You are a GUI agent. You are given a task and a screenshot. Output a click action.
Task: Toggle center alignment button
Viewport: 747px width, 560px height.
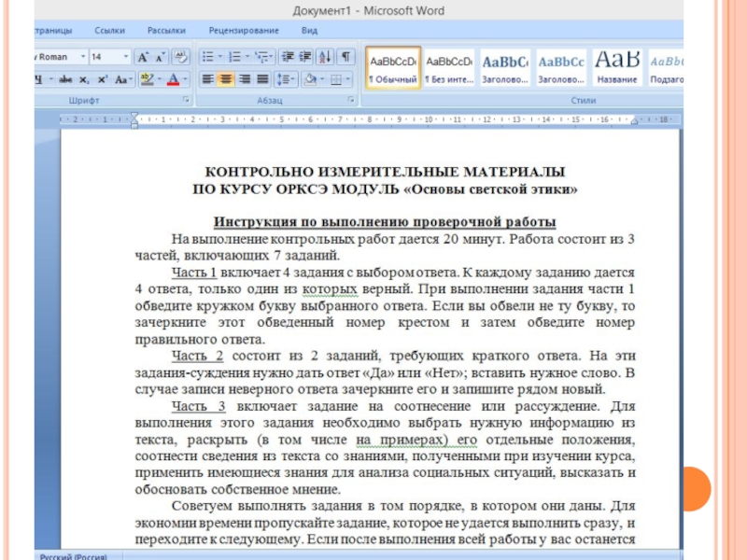226,79
